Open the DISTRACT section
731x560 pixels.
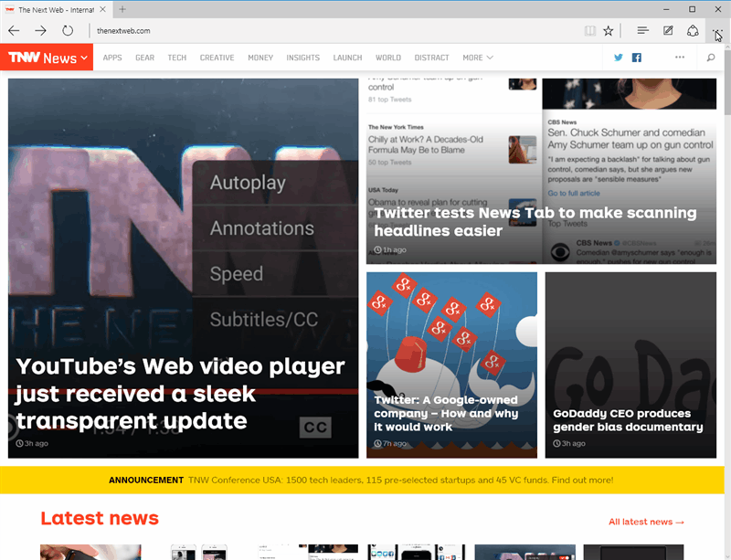[x=431, y=58]
